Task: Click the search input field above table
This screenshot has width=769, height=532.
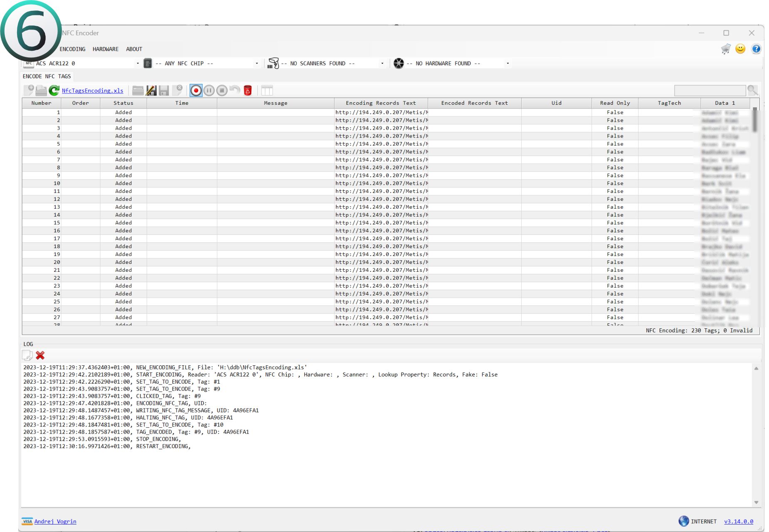Action: [710, 90]
